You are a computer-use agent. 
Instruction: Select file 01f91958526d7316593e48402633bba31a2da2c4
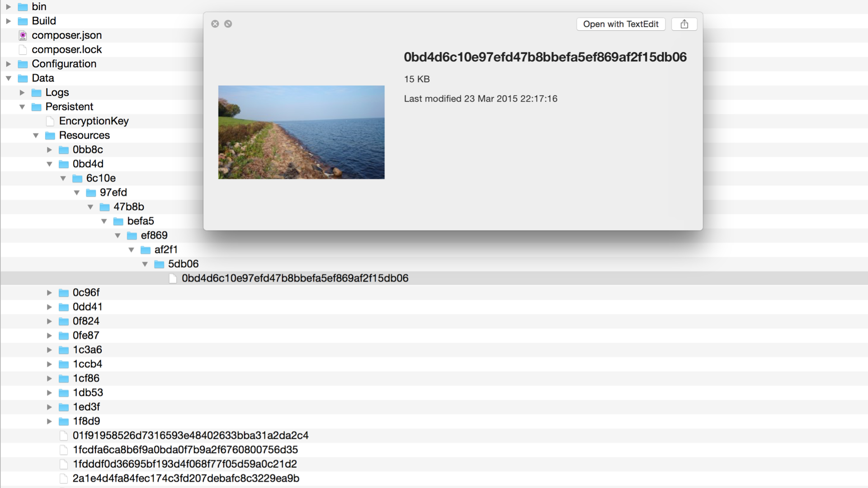coord(190,436)
